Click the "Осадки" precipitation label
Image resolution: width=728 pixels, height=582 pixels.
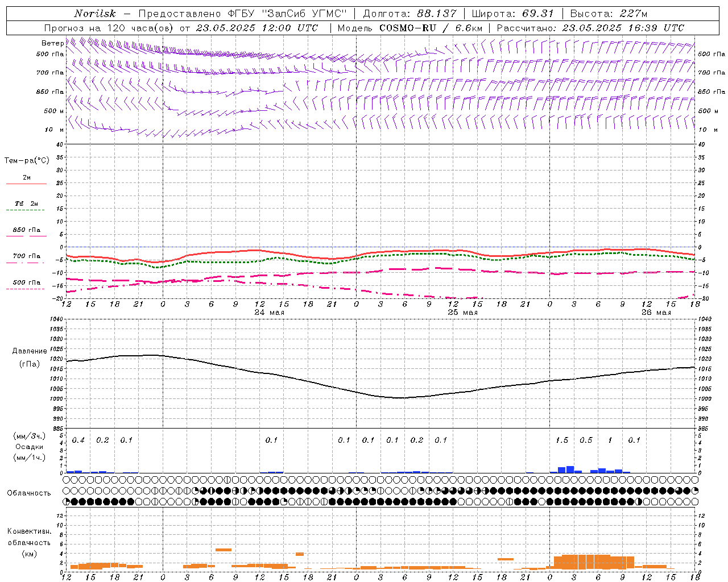click(28, 447)
